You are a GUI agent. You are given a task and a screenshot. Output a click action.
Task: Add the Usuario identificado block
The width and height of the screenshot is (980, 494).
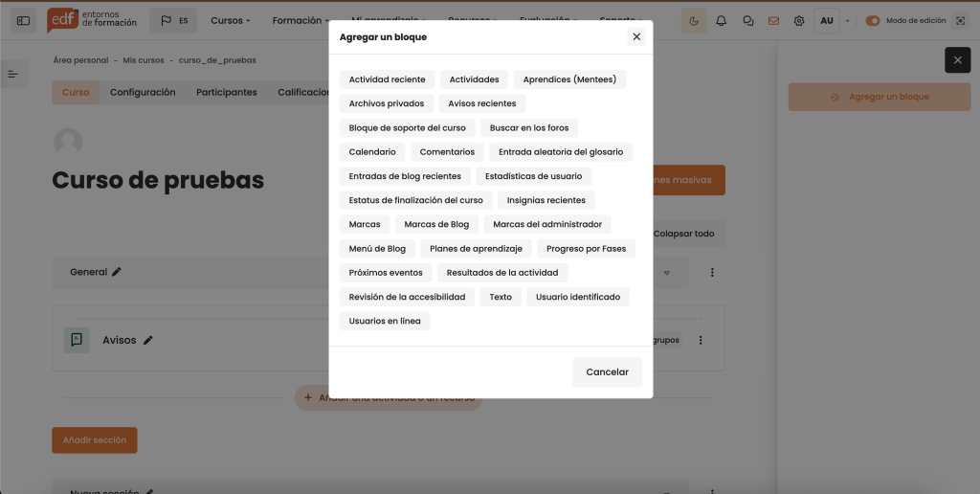coord(578,297)
